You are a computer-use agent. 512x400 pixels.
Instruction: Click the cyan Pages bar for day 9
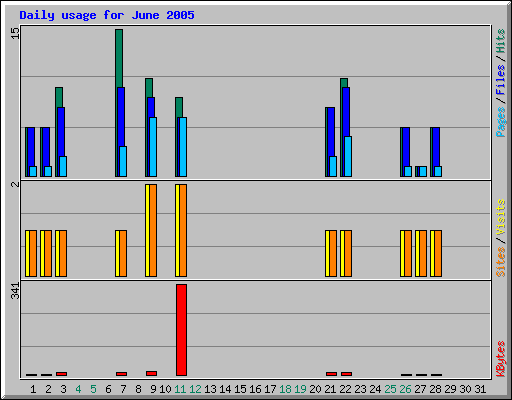pyautogui.click(x=153, y=147)
